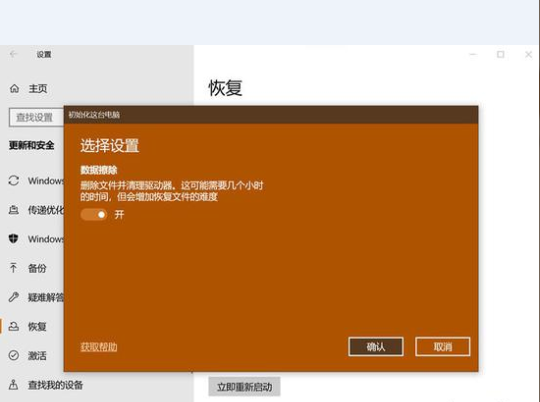Open the 获取帮助 link

pyautogui.click(x=99, y=347)
